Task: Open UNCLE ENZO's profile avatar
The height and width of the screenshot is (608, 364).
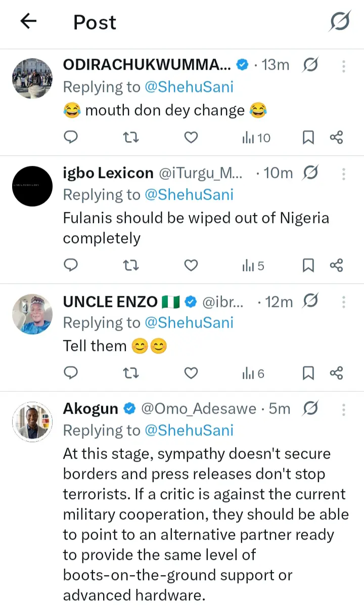Action: pyautogui.click(x=32, y=315)
